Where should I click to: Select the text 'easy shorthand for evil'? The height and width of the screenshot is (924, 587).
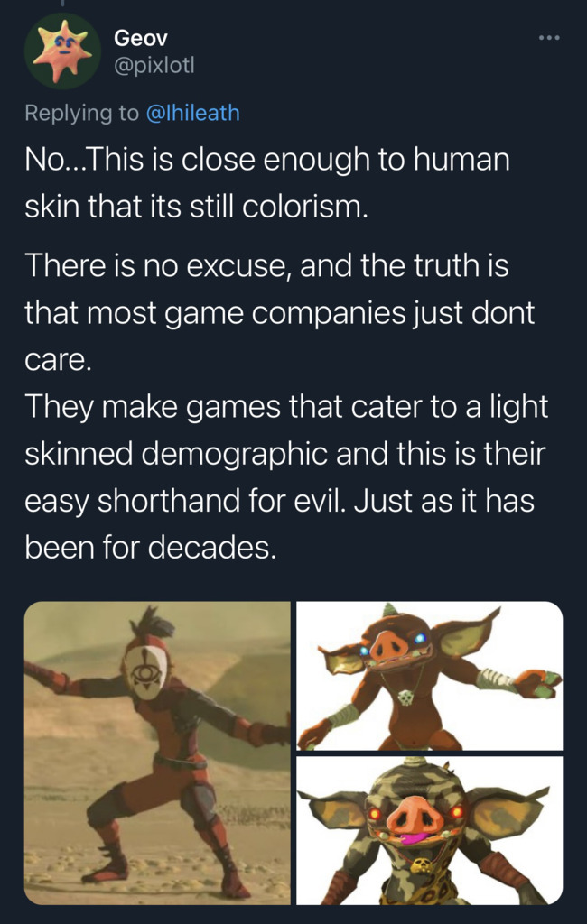tap(182, 501)
